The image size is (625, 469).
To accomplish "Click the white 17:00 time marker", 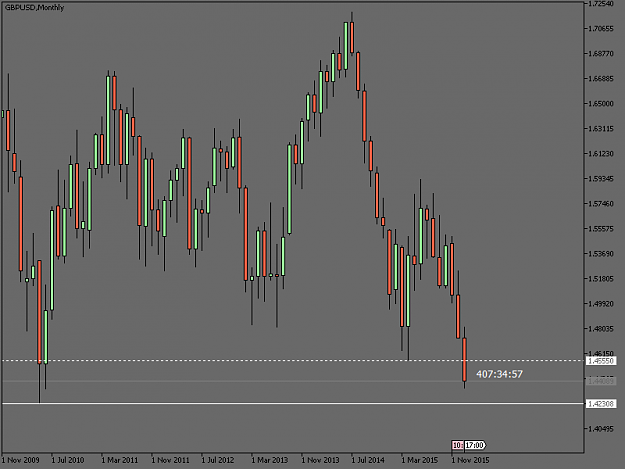I will click(x=475, y=445).
